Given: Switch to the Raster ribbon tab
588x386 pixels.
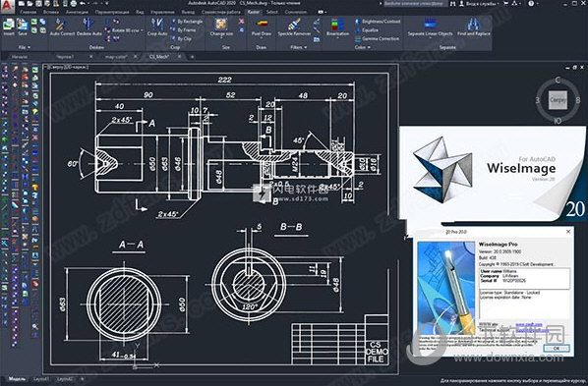Looking at the screenshot, I should point(254,12).
